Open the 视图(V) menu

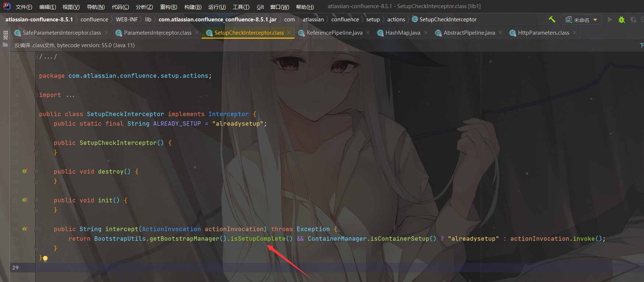coord(71,7)
